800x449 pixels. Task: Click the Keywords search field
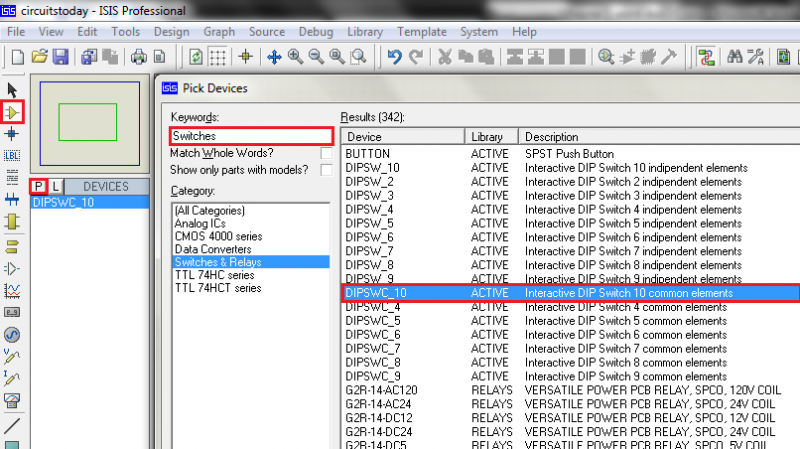250,136
